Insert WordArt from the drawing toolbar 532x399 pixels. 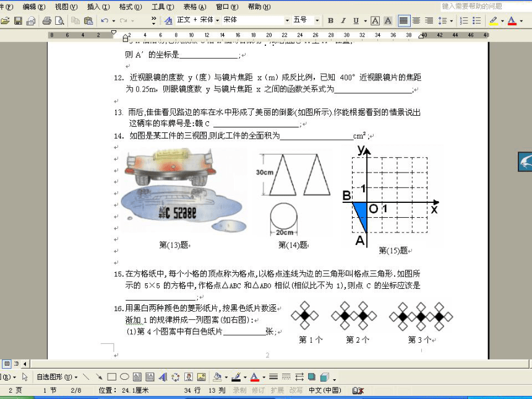coord(163,377)
